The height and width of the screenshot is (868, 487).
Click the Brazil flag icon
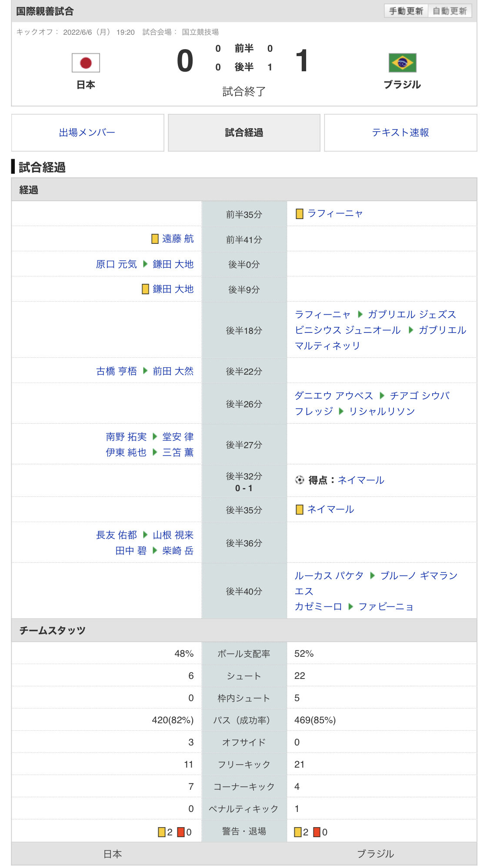[x=402, y=63]
